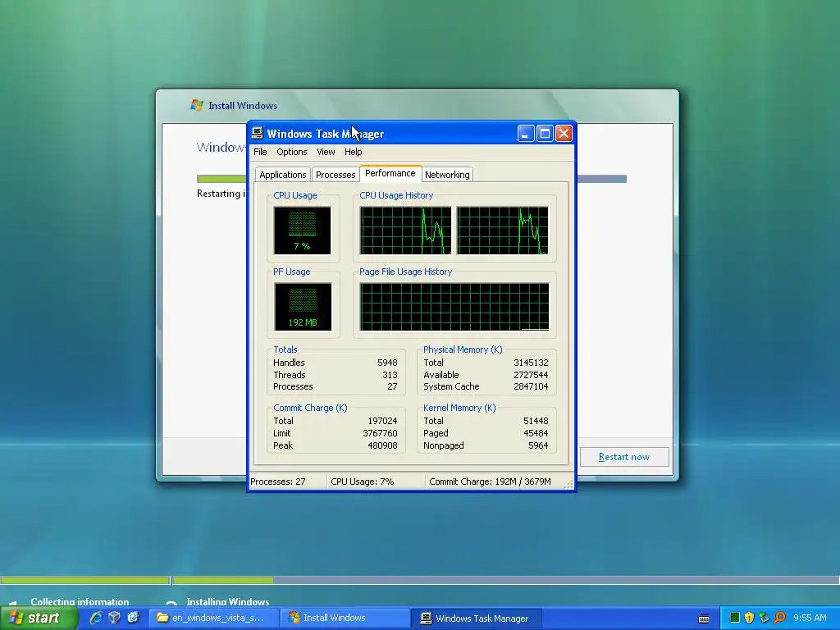Image resolution: width=840 pixels, height=630 pixels.
Task: Click the Install Windows dialog progress bar
Action: (x=412, y=179)
